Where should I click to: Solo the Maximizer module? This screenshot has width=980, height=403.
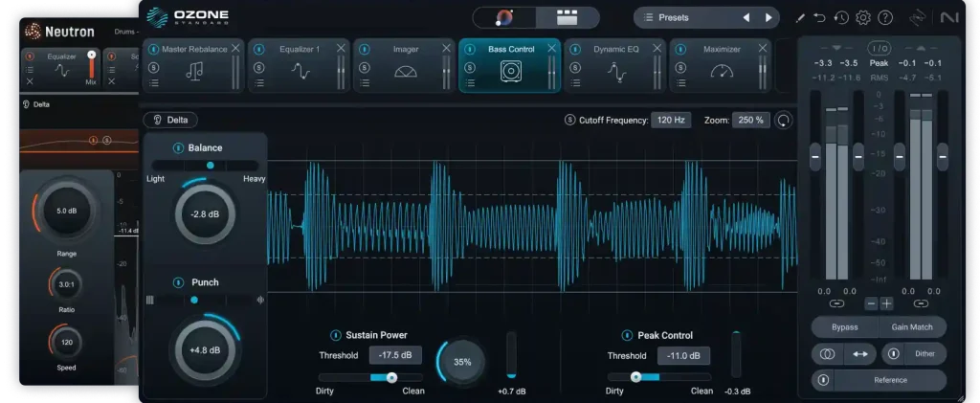click(x=680, y=67)
